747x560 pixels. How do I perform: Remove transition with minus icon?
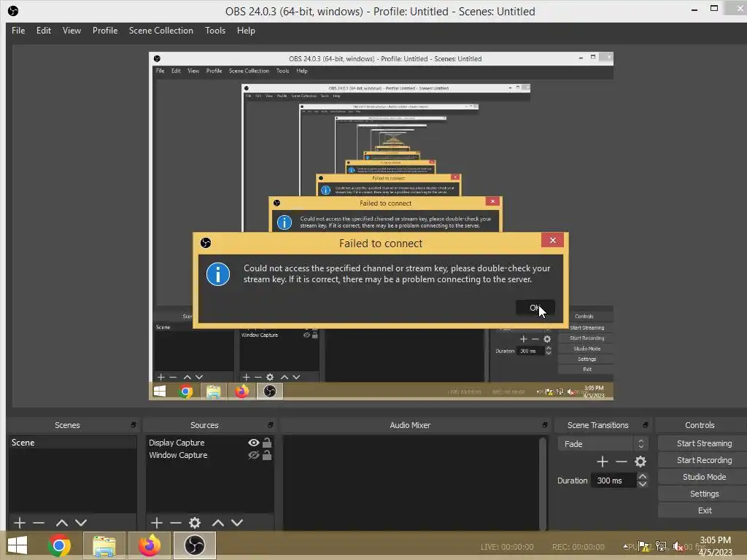coord(622,462)
